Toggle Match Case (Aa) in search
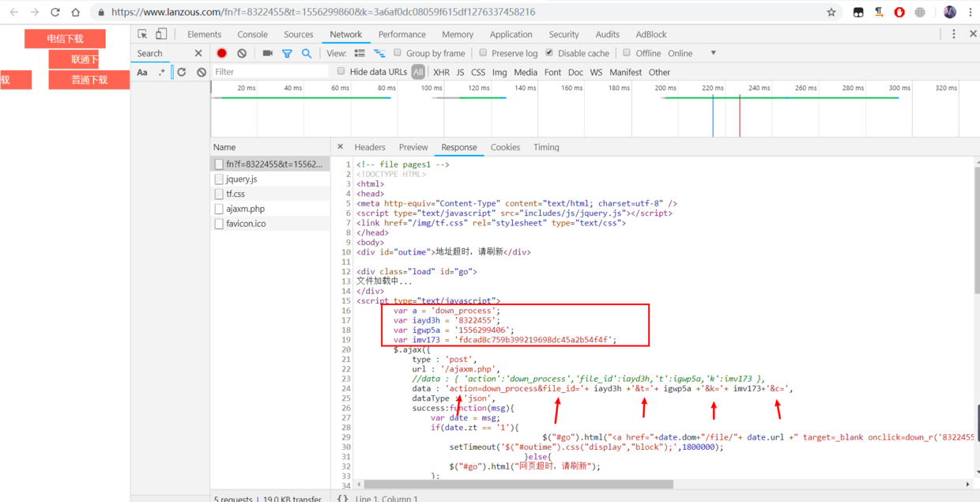980x502 pixels. point(142,72)
